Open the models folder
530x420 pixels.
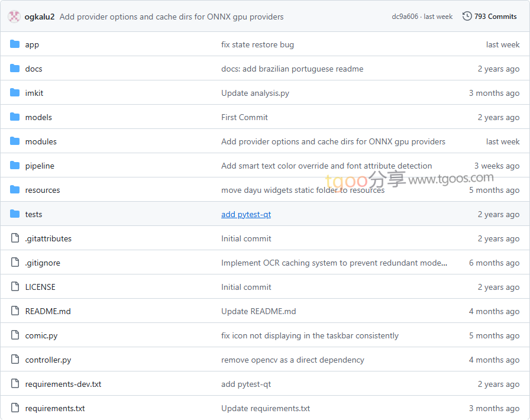pos(38,117)
